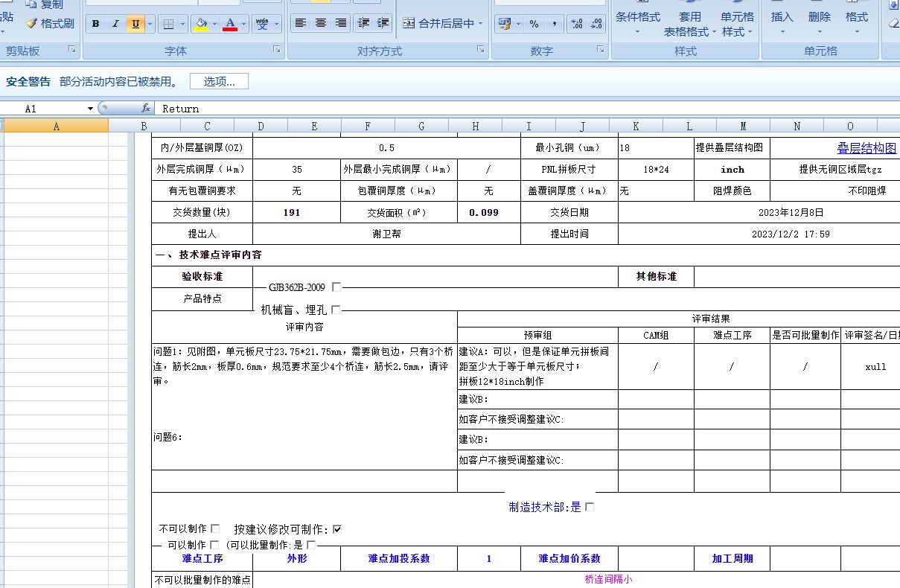Apply the comma style
Viewport: 900px width, 588px height.
point(555,24)
